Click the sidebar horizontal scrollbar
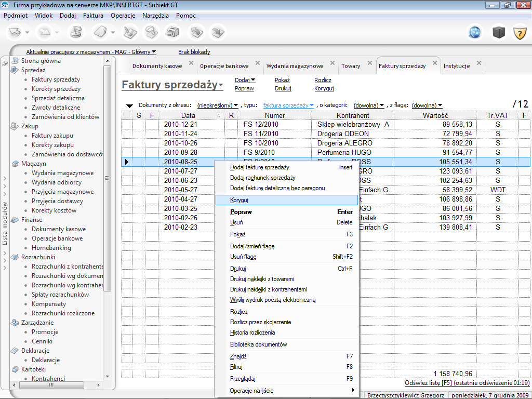 coord(52,386)
